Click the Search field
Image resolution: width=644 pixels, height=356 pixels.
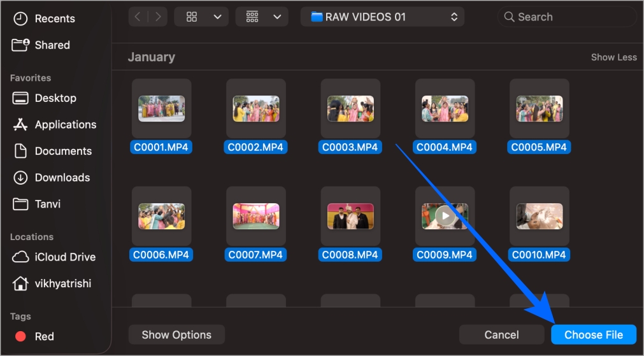click(567, 17)
